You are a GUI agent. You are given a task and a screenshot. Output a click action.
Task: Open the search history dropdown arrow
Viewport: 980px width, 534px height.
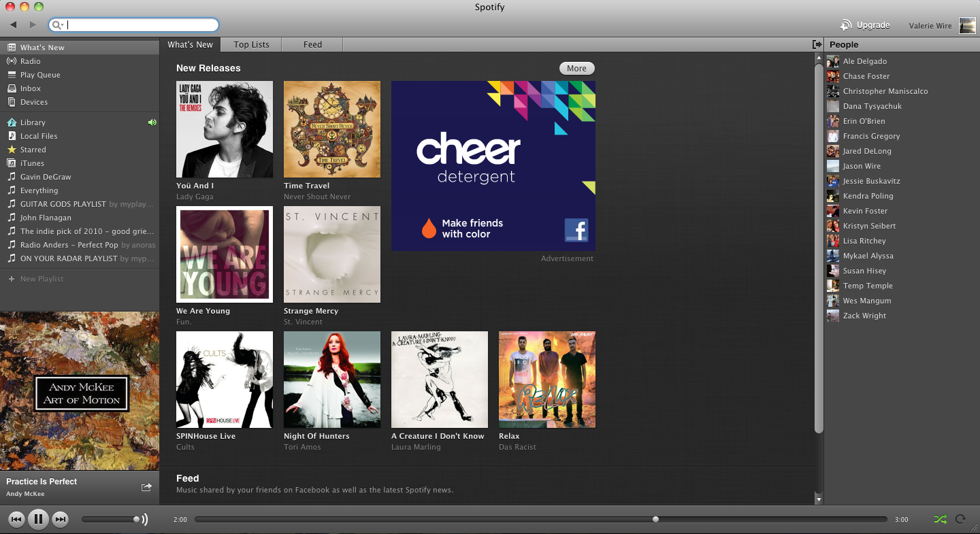click(59, 25)
